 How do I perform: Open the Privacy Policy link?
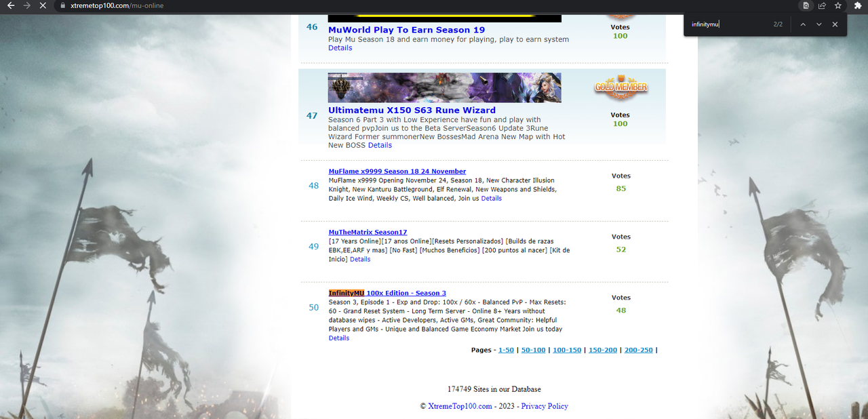(x=545, y=406)
